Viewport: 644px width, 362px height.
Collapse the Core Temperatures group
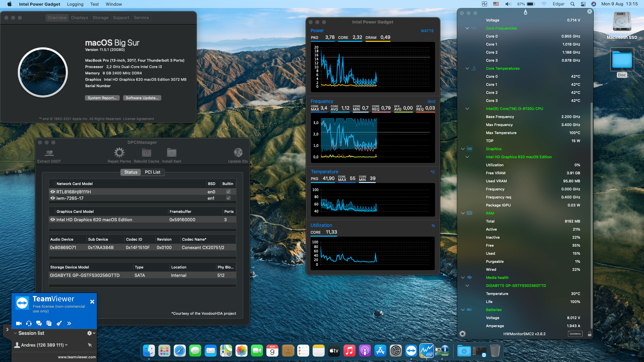click(x=467, y=68)
